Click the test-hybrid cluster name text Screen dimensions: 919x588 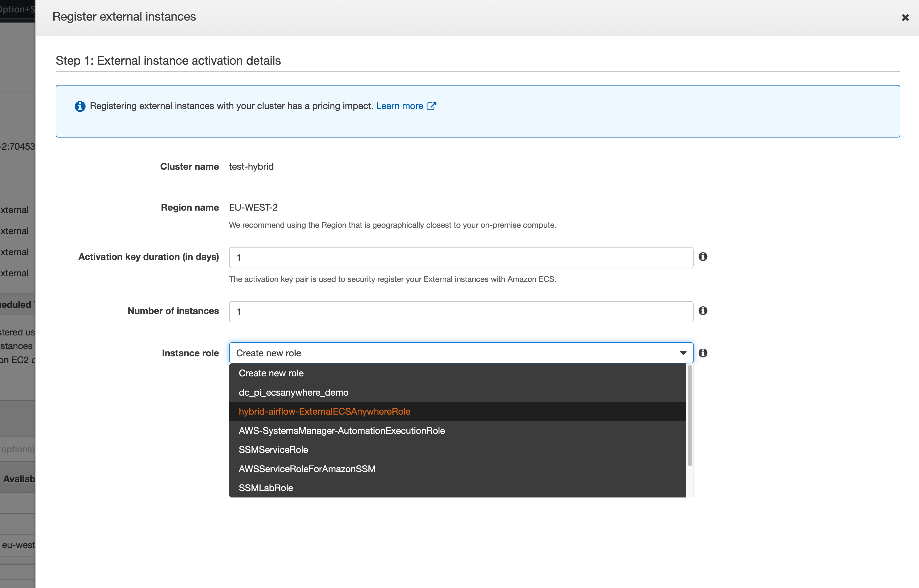251,167
